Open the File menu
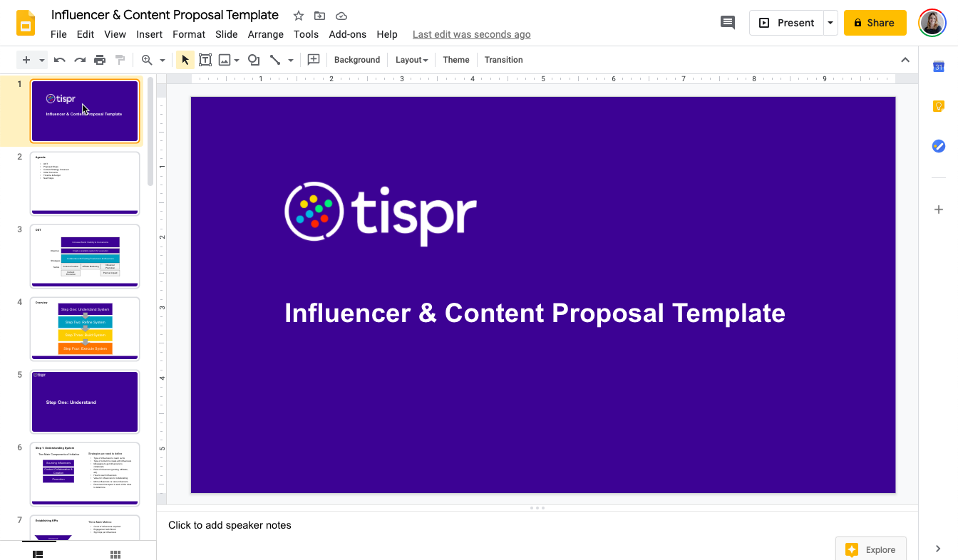 (x=58, y=34)
